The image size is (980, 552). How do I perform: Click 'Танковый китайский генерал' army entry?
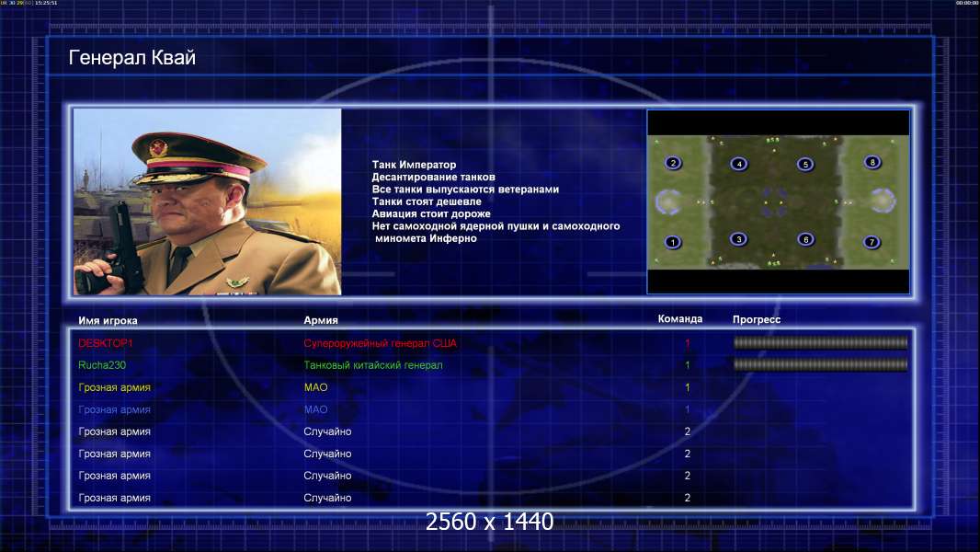373,365
